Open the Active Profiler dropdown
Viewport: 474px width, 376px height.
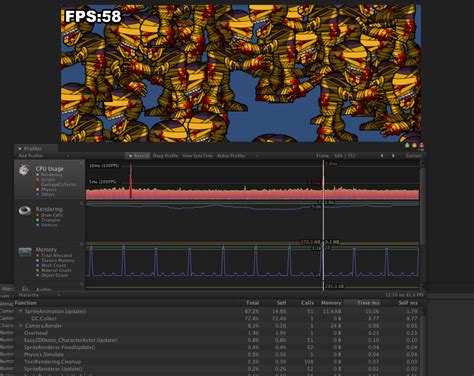point(238,156)
